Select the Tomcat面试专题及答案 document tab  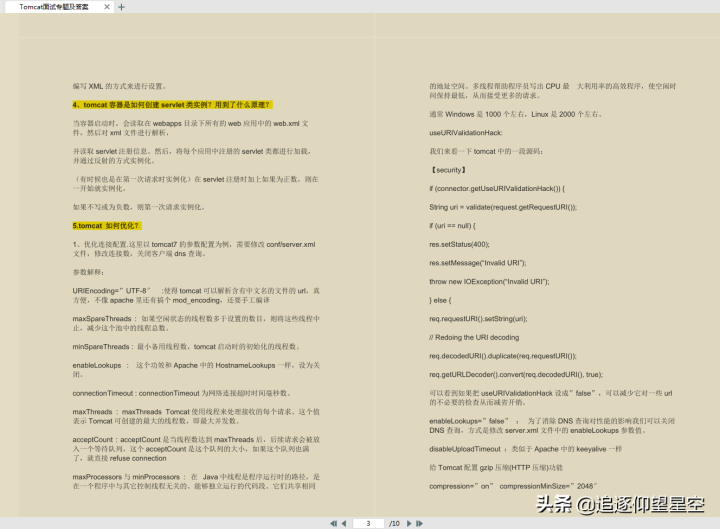point(54,7)
